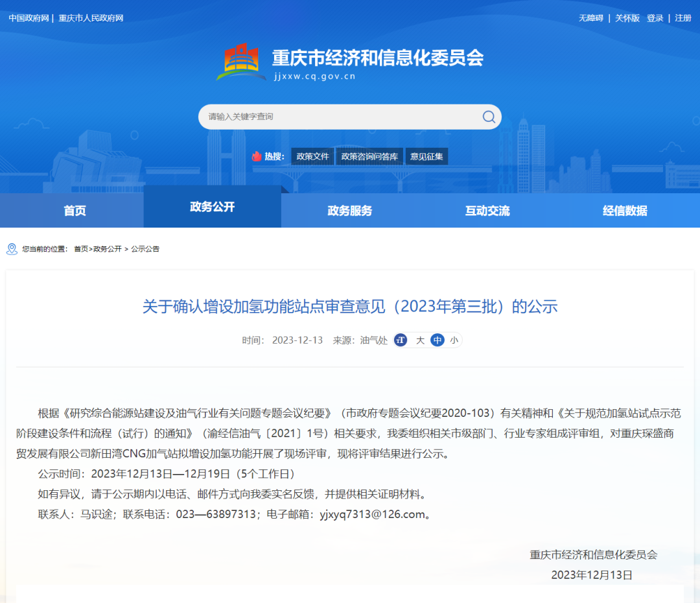
Task: Enable 无障碍 accessibility mode
Action: point(590,18)
